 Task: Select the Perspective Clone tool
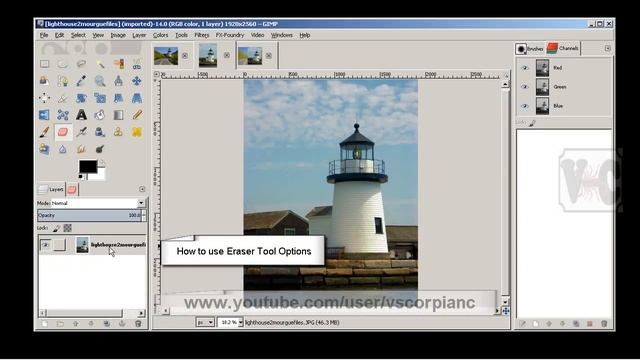click(44, 149)
